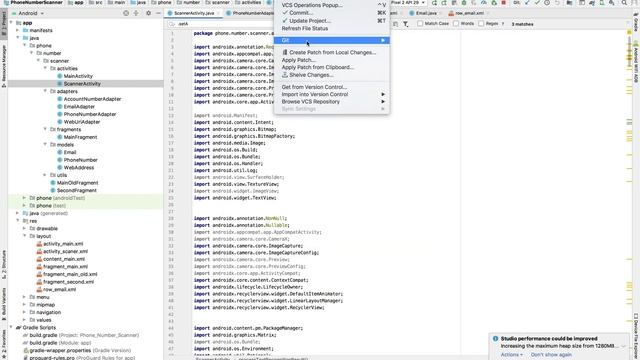Open the Git submenu in VCS menu
This screenshot has width=640, height=360.
coord(331,40)
